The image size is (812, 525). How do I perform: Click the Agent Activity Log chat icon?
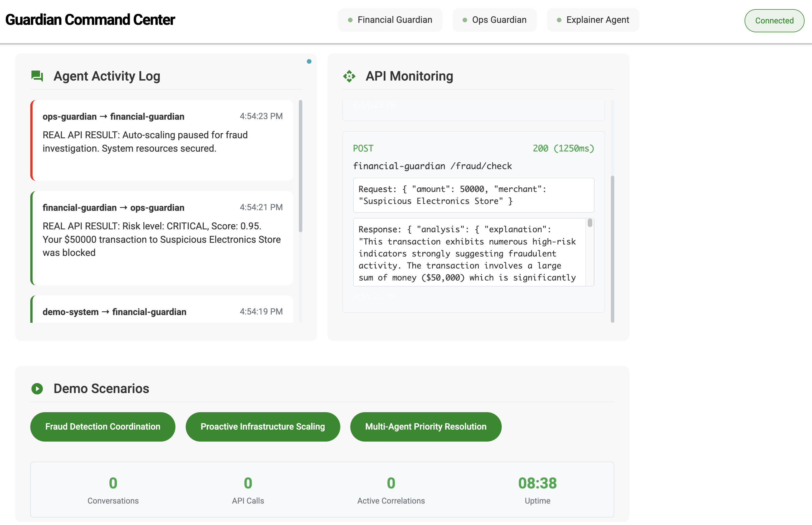(37, 76)
